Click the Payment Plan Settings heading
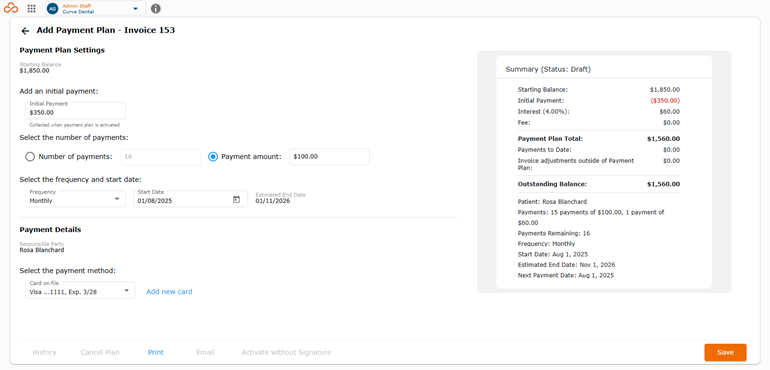Image resolution: width=770 pixels, height=370 pixels. (62, 50)
